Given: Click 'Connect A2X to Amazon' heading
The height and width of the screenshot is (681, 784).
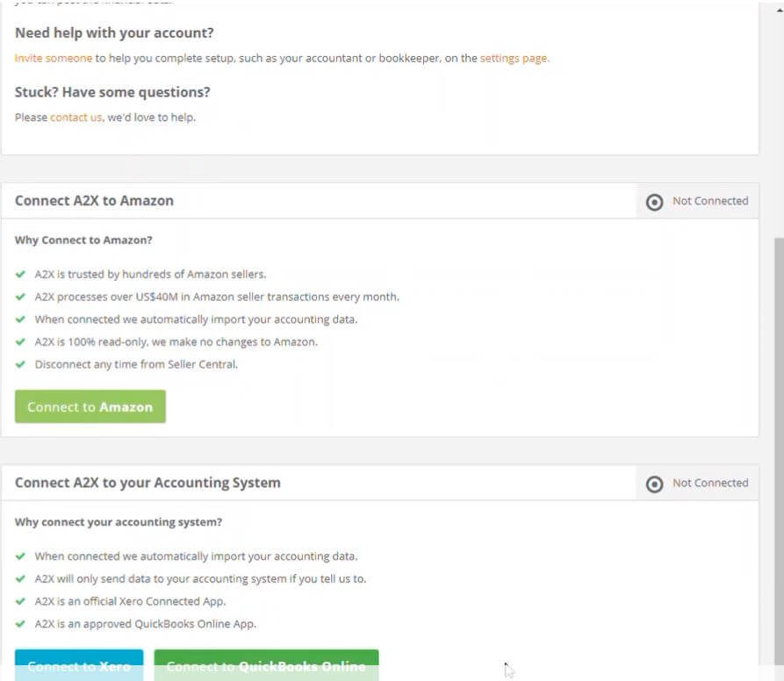Looking at the screenshot, I should [x=95, y=200].
